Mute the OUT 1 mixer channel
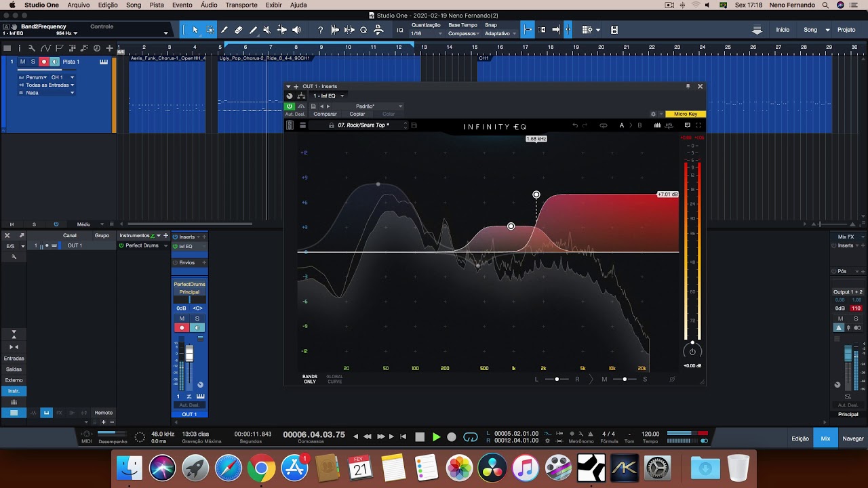This screenshot has height=488, width=868. pos(182,319)
